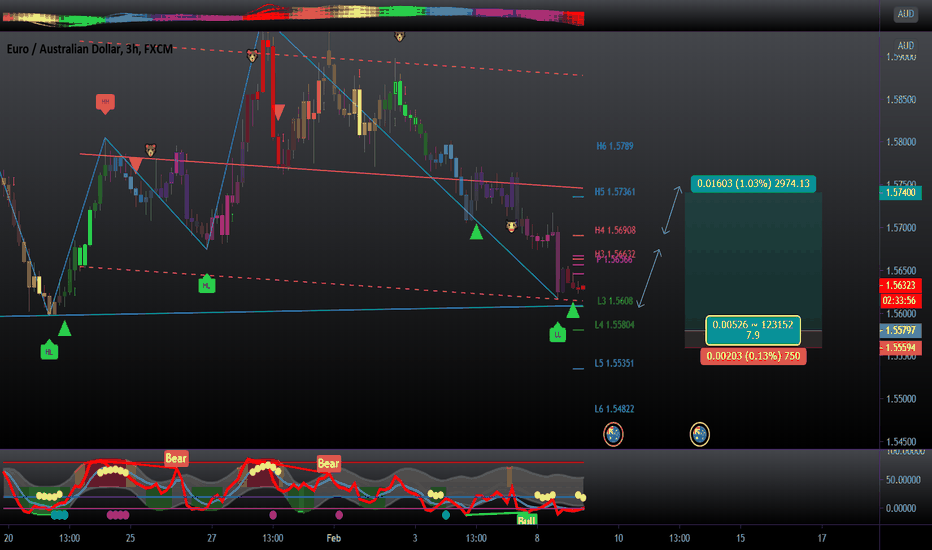Viewport: 932px width, 550px height.
Task: Click the 25 date on the time axis
Action: coord(130,538)
